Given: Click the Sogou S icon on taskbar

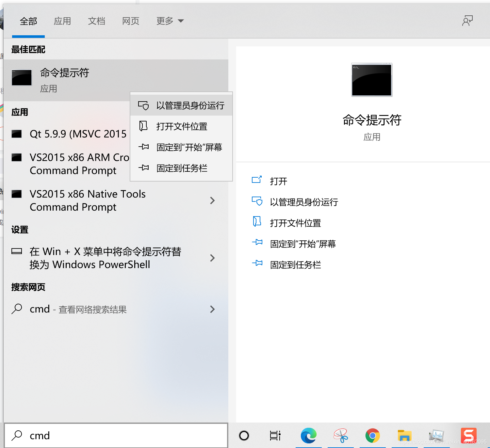Looking at the screenshot, I should 469,436.
